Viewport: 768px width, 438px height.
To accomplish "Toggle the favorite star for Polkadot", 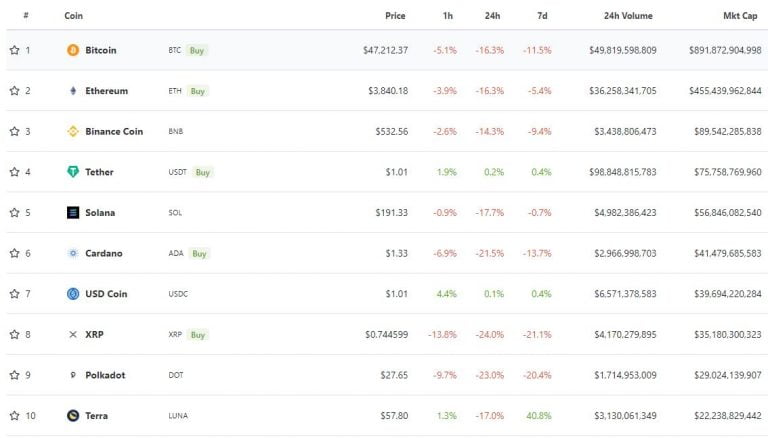I will (x=15, y=375).
